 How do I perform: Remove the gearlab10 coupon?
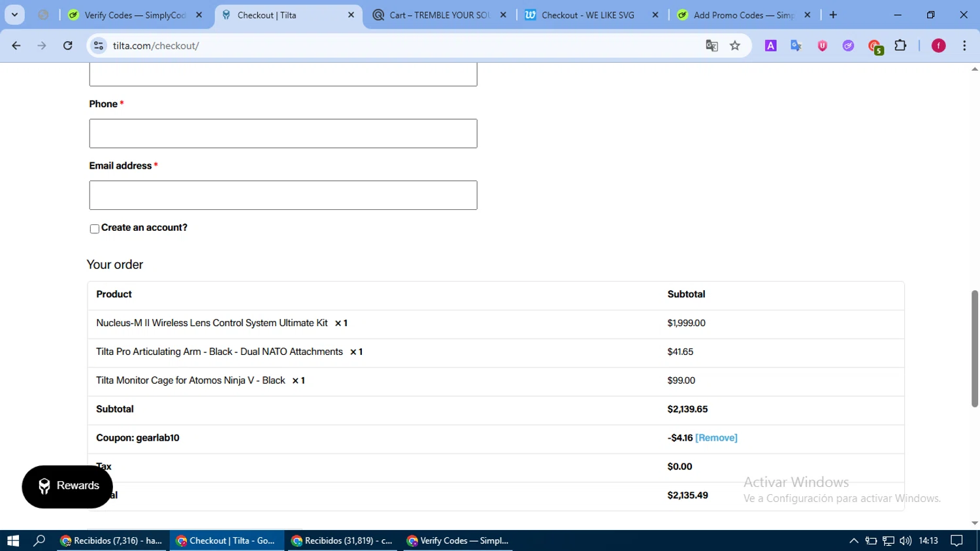pyautogui.click(x=716, y=438)
